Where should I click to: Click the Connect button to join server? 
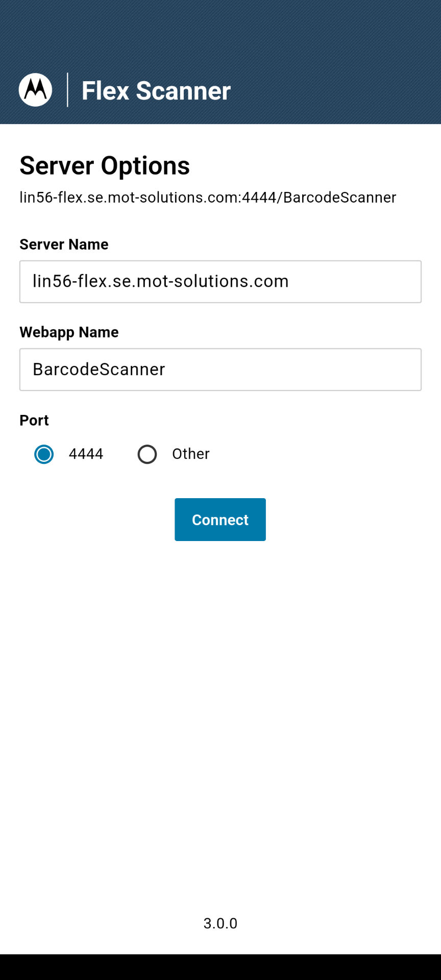point(220,519)
